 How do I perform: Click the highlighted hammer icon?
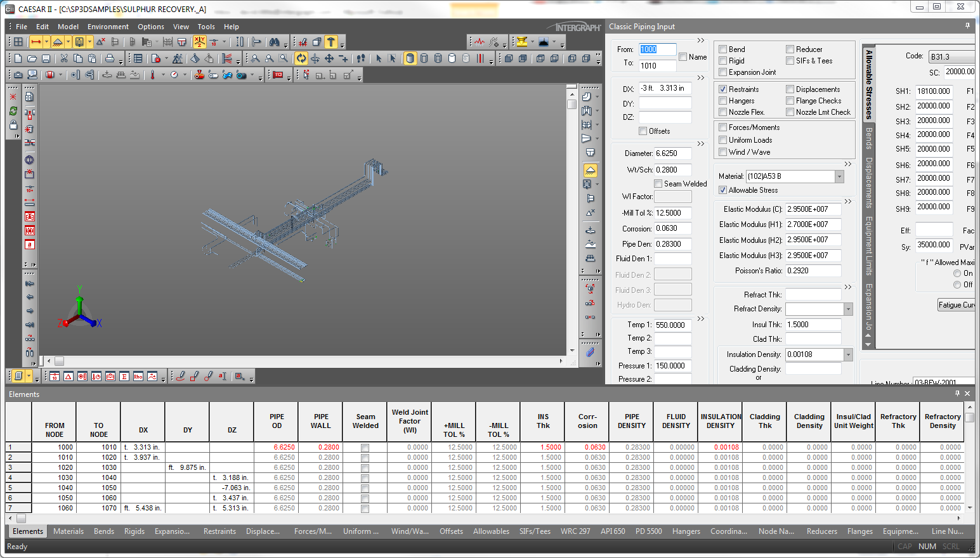[331, 42]
